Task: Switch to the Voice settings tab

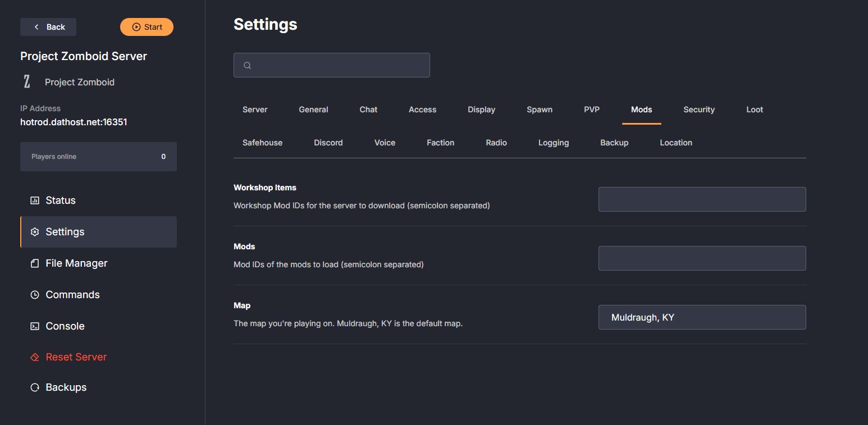Action: pos(385,143)
